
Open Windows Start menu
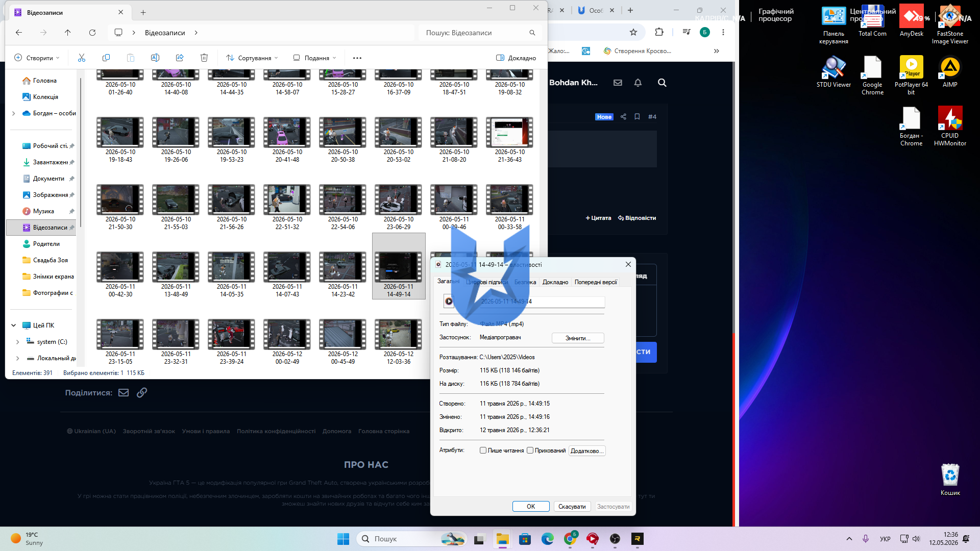click(343, 539)
